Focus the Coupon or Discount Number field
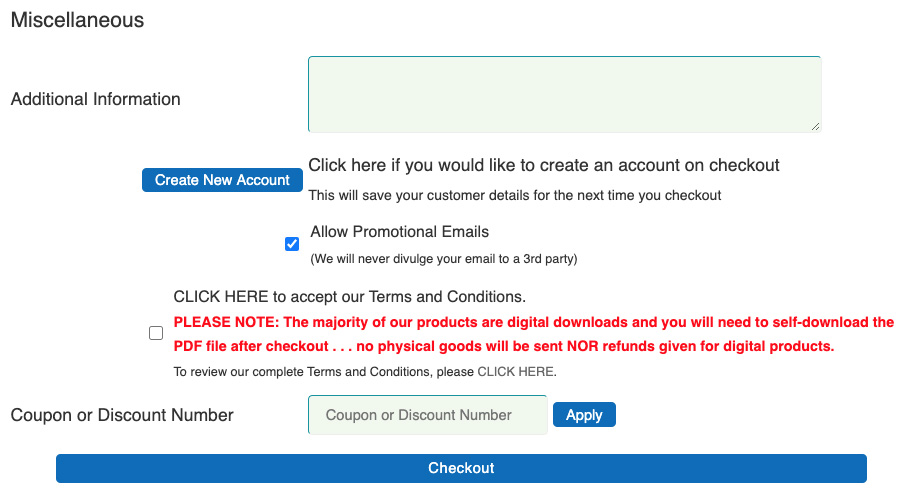 (428, 415)
